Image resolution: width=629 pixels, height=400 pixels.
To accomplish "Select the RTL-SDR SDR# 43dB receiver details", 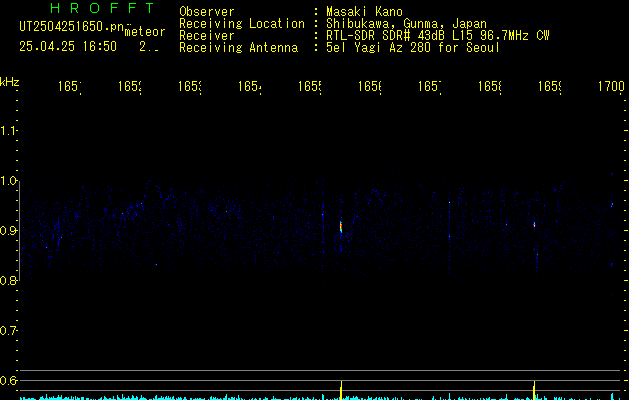I will (x=438, y=36).
